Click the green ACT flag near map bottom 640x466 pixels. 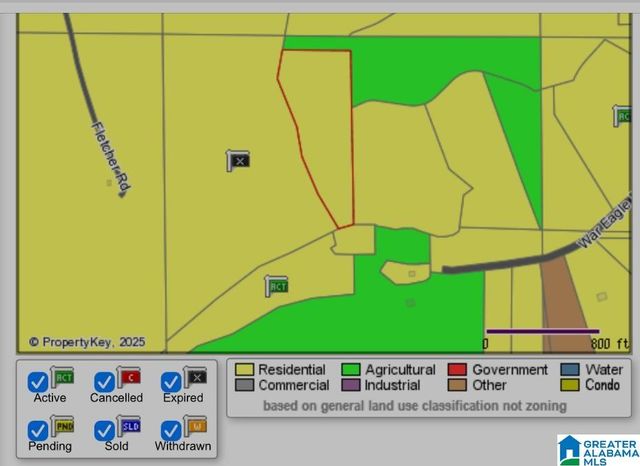[x=277, y=287]
